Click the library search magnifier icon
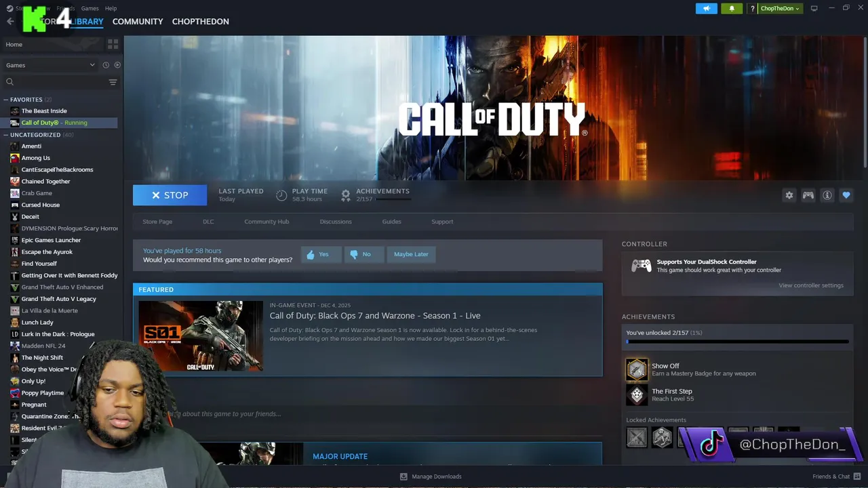 click(9, 82)
